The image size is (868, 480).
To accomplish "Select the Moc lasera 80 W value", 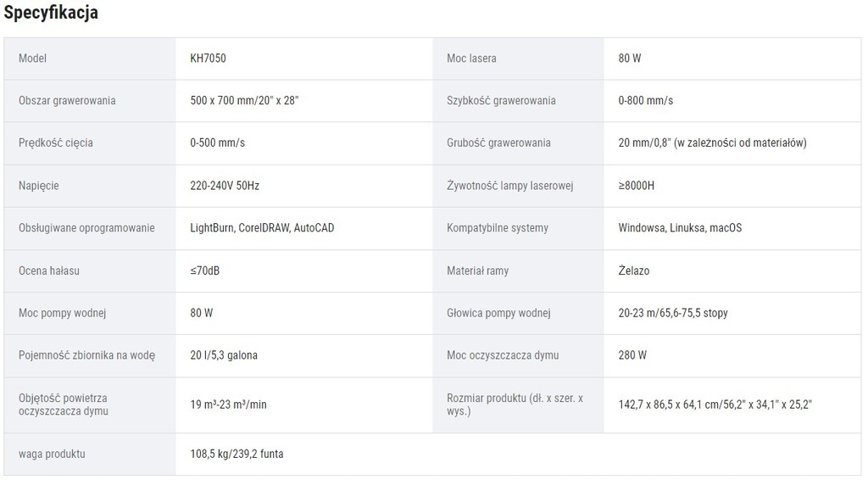I will coord(630,59).
